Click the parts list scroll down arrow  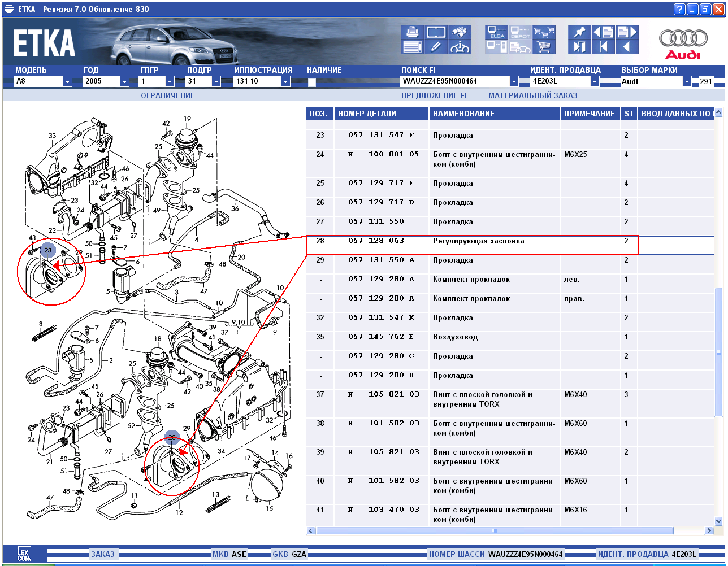(719, 521)
